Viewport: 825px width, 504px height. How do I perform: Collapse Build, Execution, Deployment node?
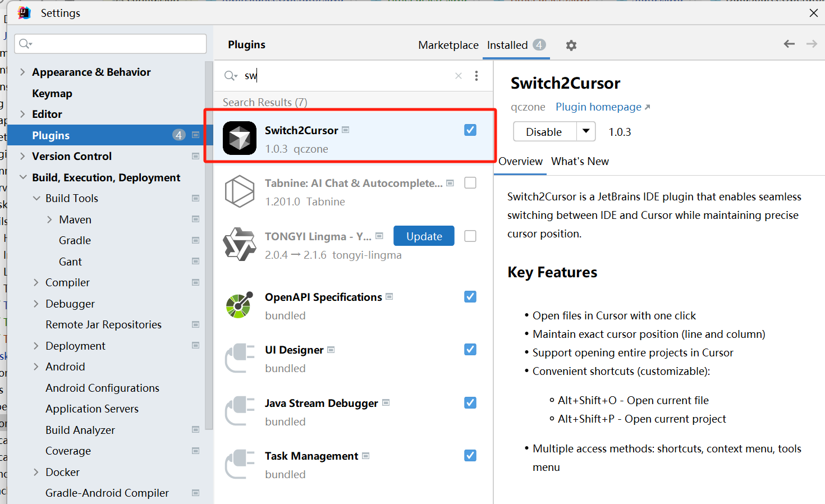[x=23, y=177]
